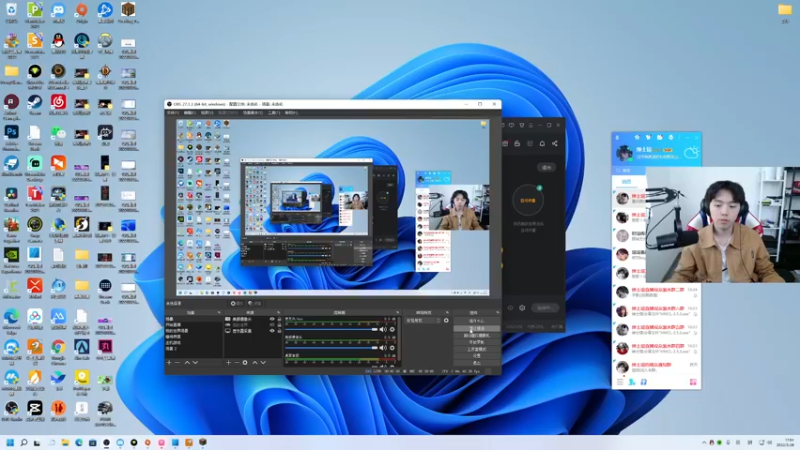Enable Studio Mode in OBS Controls
The height and width of the screenshot is (450, 800).
click(477, 349)
